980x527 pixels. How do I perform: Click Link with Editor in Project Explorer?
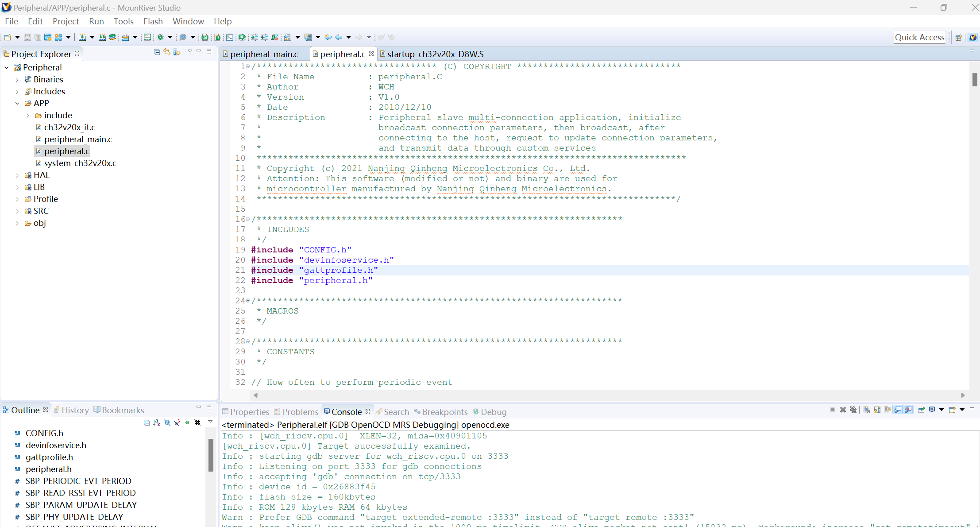point(167,52)
